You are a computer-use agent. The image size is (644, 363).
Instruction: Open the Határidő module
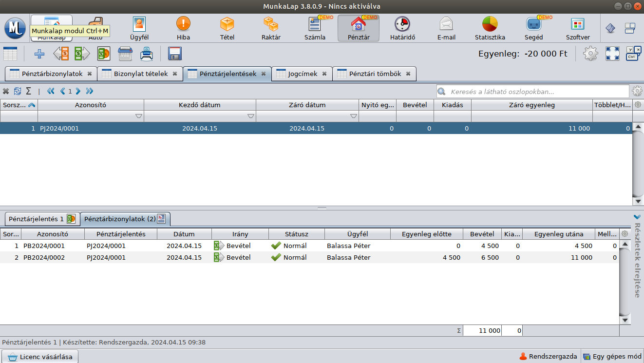[x=402, y=28]
